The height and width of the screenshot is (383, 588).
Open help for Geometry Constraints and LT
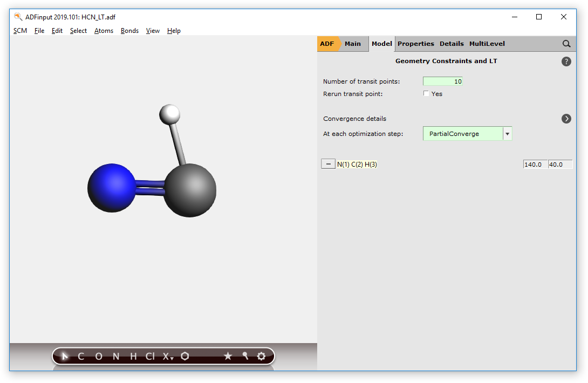pyautogui.click(x=566, y=61)
